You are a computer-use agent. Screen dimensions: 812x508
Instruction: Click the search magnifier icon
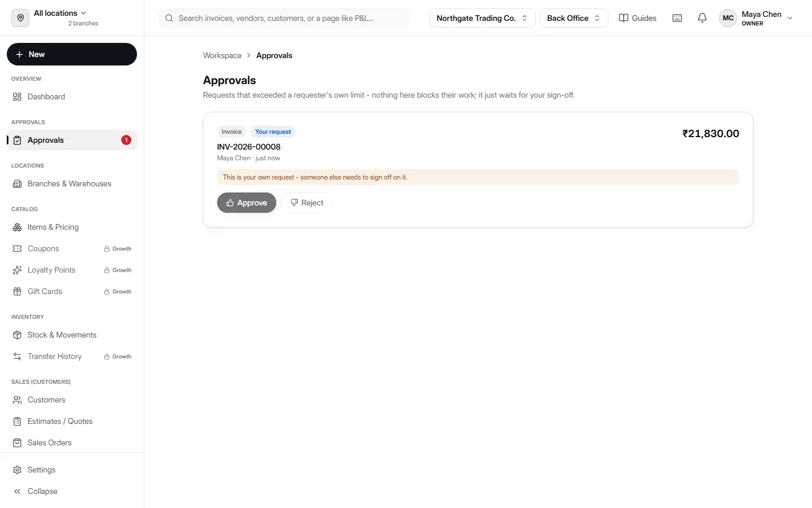coord(169,18)
